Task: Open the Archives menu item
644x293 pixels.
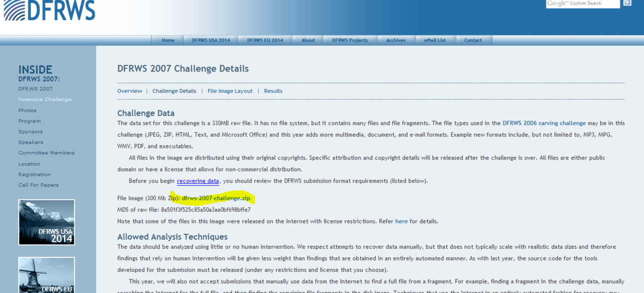Action: pyautogui.click(x=396, y=40)
